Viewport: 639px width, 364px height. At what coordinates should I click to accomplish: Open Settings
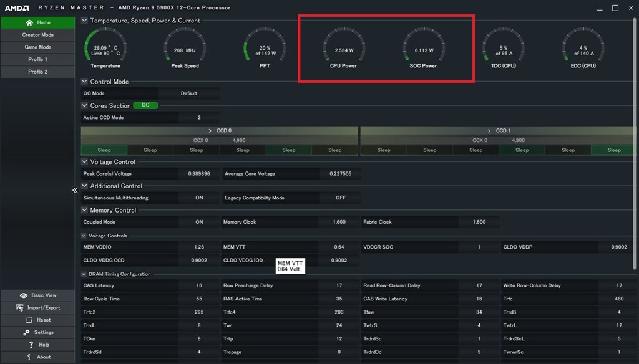[38, 333]
